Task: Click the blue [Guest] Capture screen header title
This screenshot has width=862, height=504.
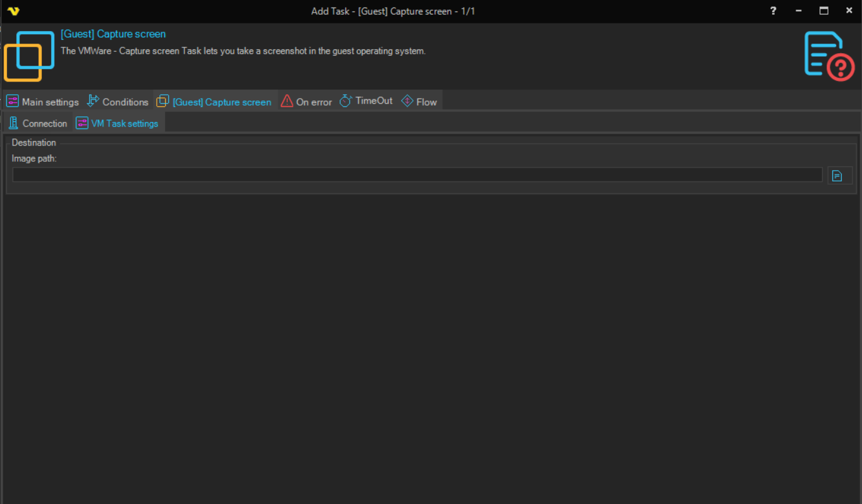Action: click(113, 34)
